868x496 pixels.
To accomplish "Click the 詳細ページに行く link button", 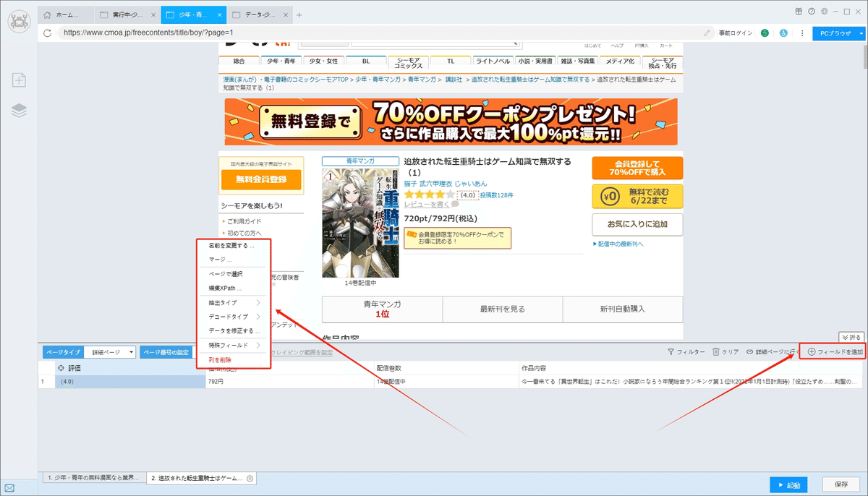I will 773,351.
